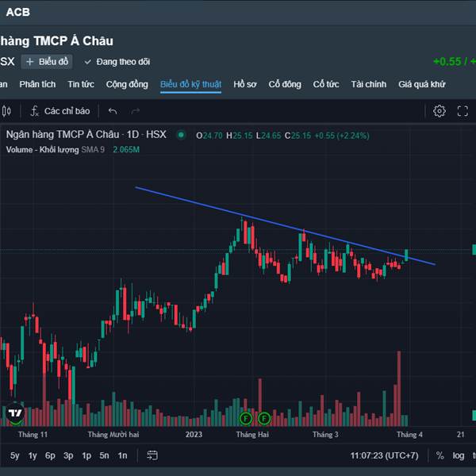Click the +0.55 (+2.24%) change value

(342, 136)
